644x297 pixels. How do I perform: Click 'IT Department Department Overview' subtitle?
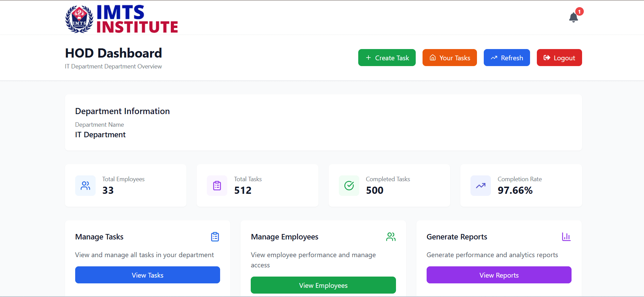[113, 66]
